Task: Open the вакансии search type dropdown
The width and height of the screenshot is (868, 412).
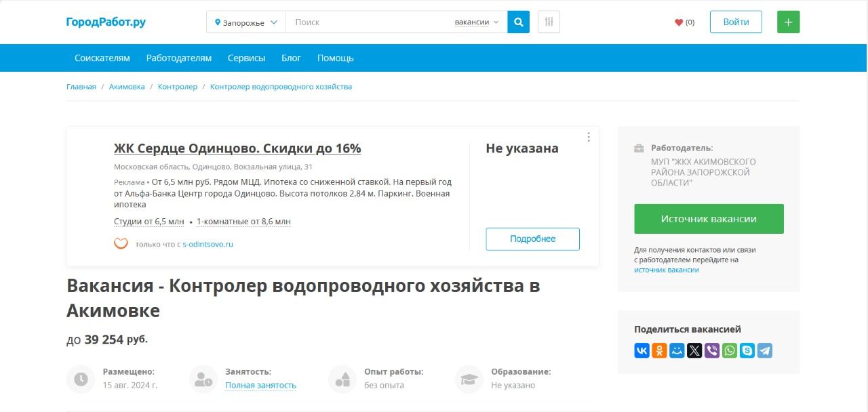Action: point(476,22)
